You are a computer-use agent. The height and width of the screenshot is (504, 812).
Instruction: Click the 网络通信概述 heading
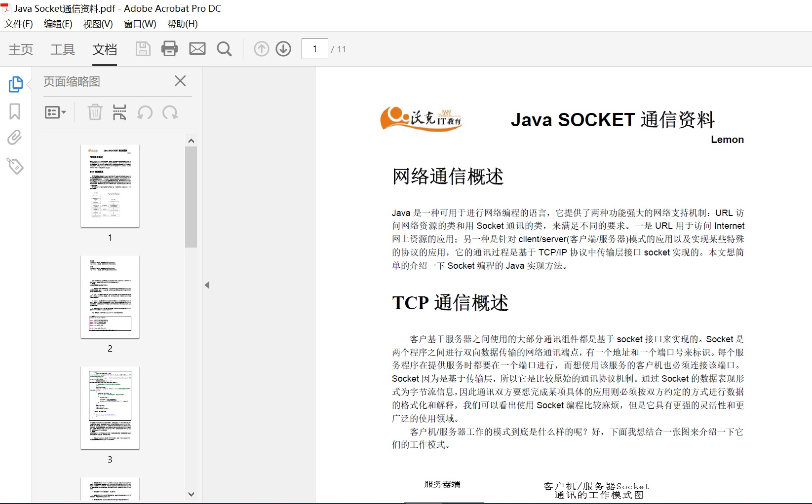(448, 177)
